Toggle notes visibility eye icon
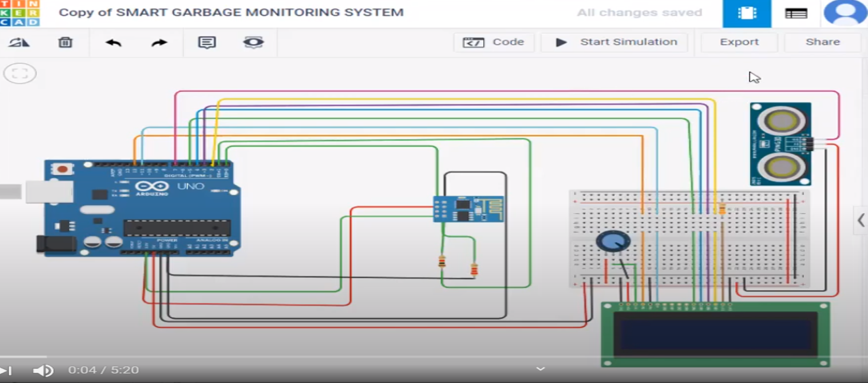 (253, 43)
